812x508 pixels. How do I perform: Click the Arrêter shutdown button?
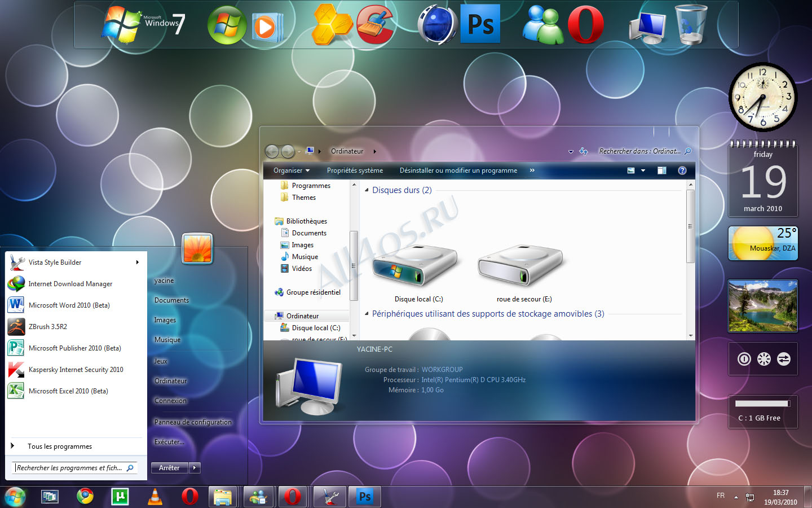pos(170,468)
